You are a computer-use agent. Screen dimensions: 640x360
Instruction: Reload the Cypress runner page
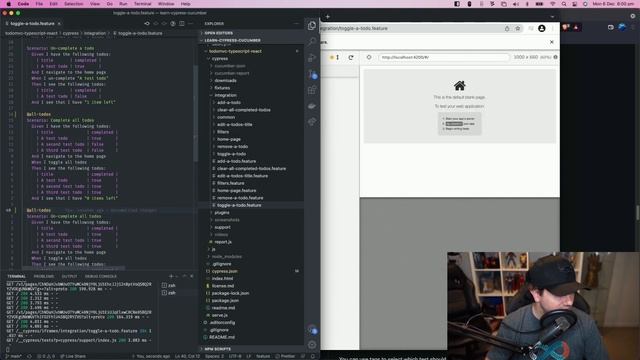(x=351, y=58)
